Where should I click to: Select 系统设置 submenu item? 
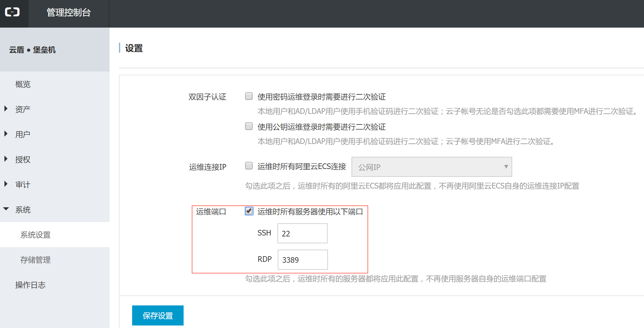[35, 235]
